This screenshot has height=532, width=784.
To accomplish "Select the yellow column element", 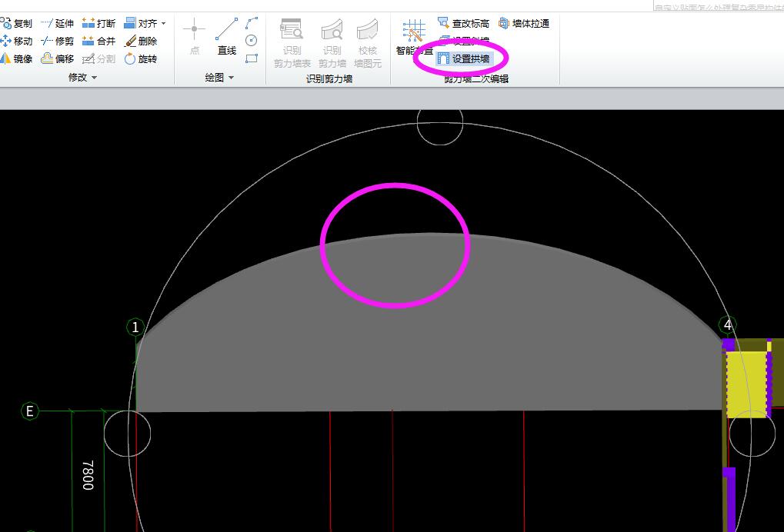I will coord(746,384).
